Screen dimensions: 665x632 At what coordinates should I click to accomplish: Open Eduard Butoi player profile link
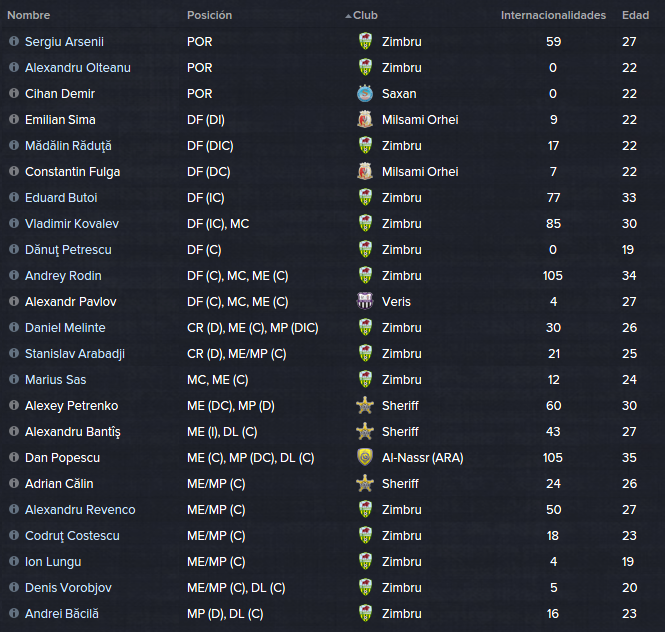pyautogui.click(x=61, y=198)
